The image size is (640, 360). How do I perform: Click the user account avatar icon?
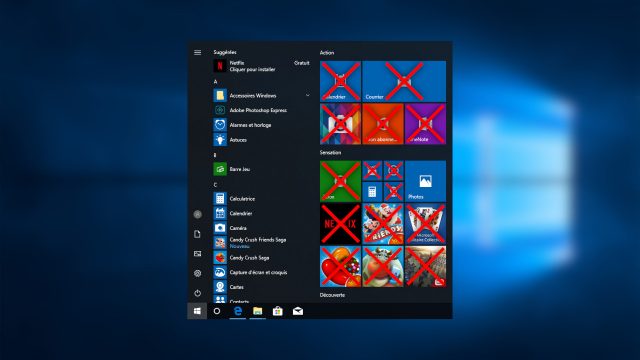click(198, 214)
